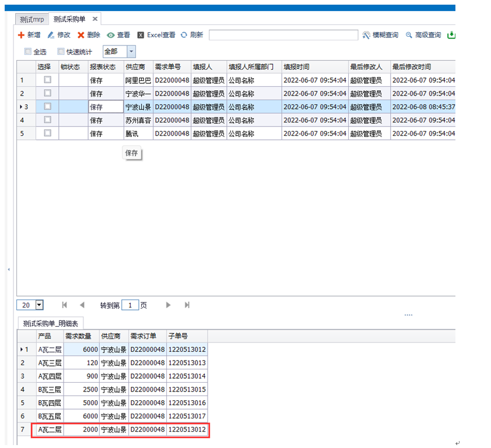The height and width of the screenshot is (448, 491).
Task: Toggle the 快速统计 checkbox
Action: click(x=61, y=51)
